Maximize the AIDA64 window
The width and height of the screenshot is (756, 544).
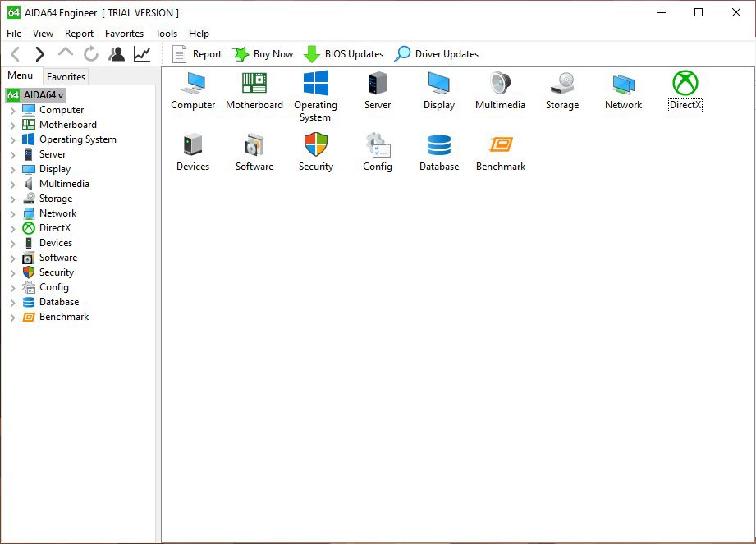coord(699,12)
